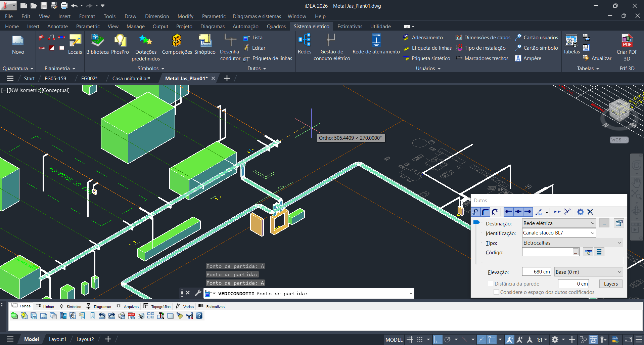Toggle grid display in the status bar

(x=410, y=339)
